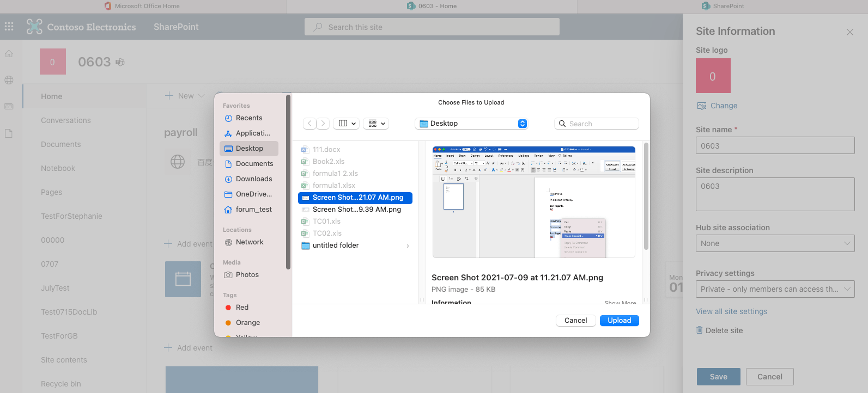Click the Contoso Electronics logo icon
The height and width of the screenshot is (393, 868).
[x=34, y=27]
